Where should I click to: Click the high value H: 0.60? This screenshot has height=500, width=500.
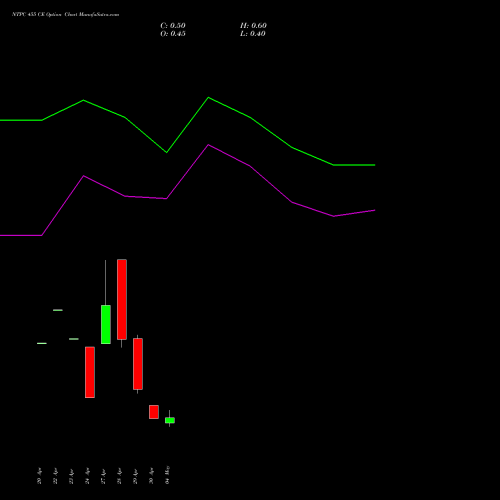point(253,26)
